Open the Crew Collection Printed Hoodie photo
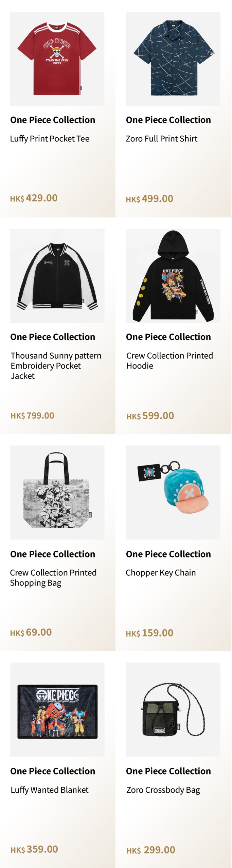Screen dimensions: 232x868 pos(173,276)
